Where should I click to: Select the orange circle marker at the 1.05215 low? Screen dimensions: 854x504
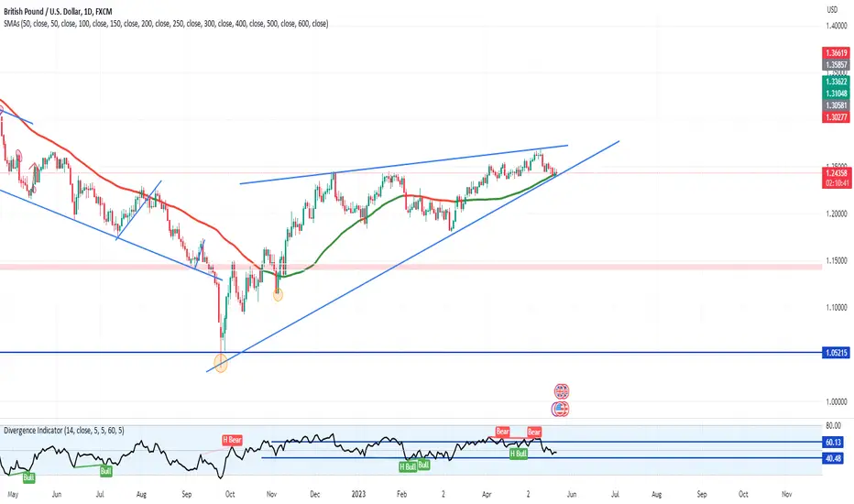tap(221, 363)
